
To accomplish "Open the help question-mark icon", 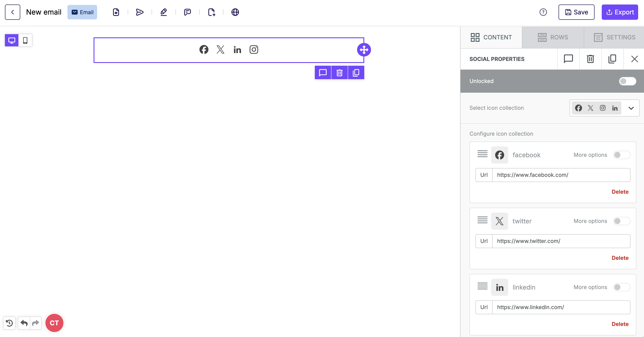I will click(543, 12).
